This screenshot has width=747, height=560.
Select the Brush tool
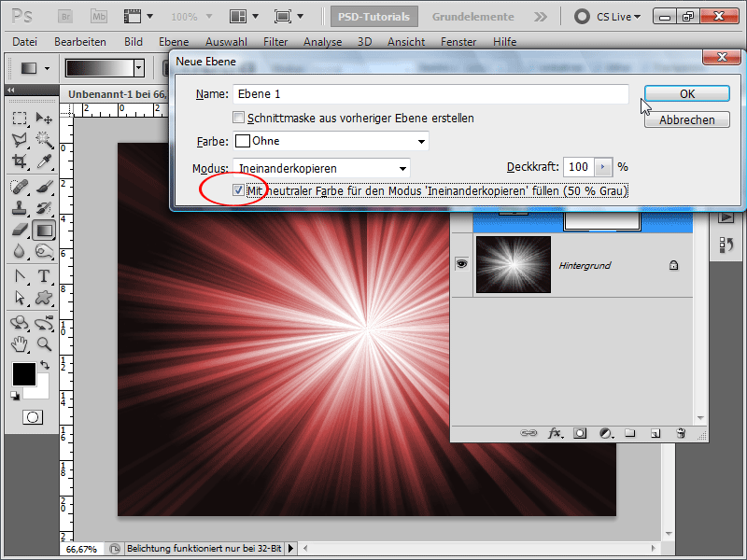(x=44, y=187)
